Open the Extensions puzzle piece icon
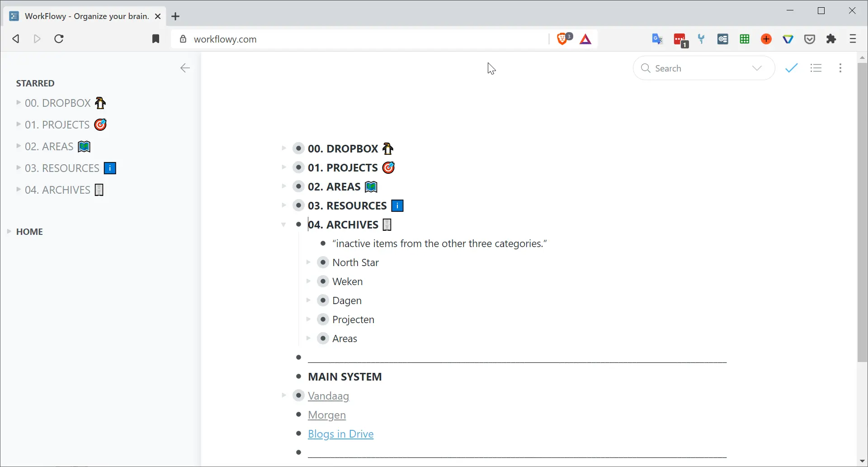The image size is (868, 467). (832, 39)
